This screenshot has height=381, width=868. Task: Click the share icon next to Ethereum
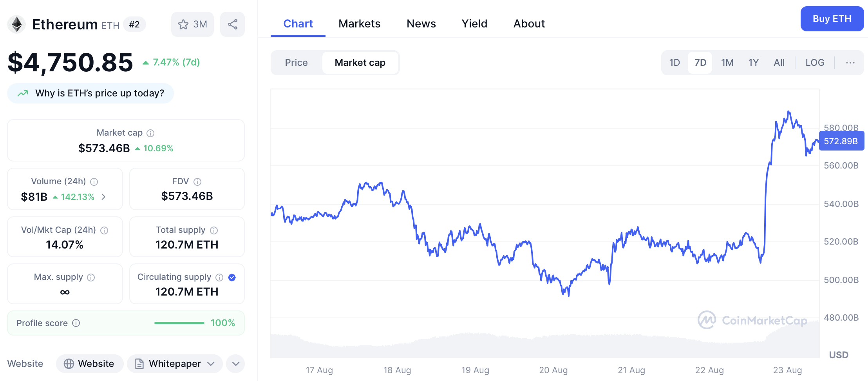tap(232, 24)
